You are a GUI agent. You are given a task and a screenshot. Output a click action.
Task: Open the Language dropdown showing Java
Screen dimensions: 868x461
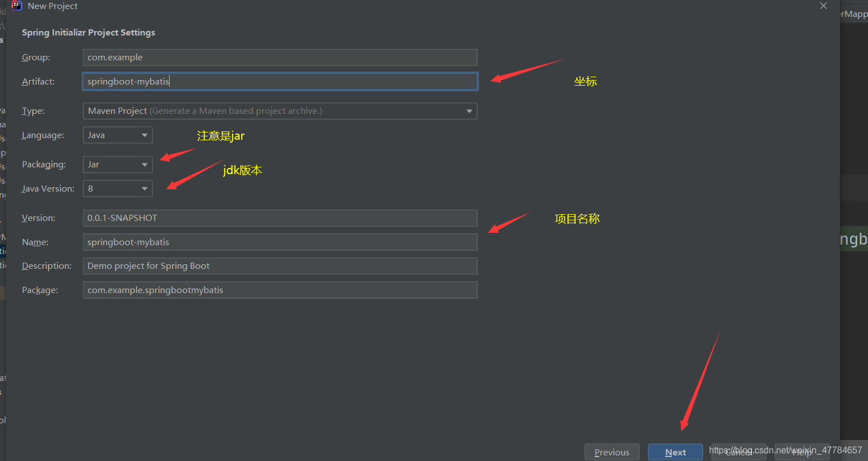[x=118, y=135]
